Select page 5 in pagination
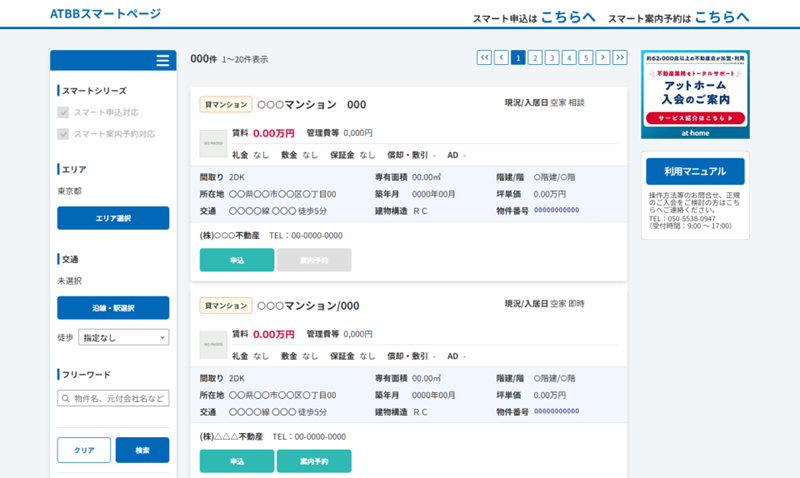The height and width of the screenshot is (478, 800). tap(586, 58)
